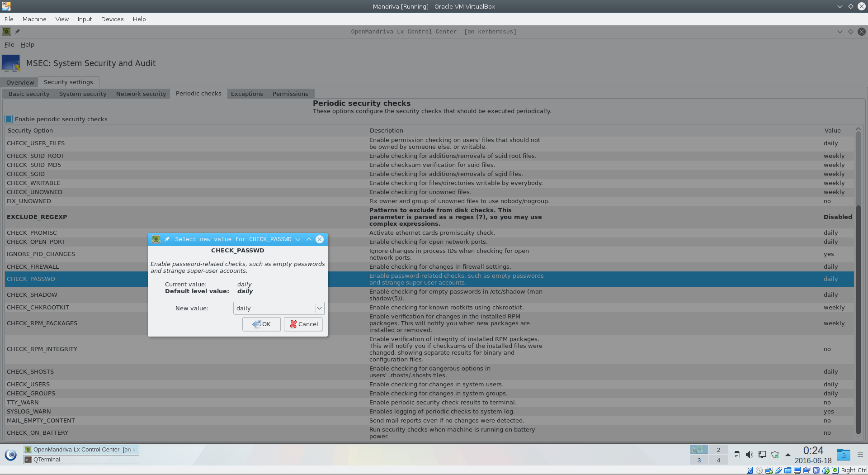Switch to virtual desktop 2
868x475 pixels.
718,450
